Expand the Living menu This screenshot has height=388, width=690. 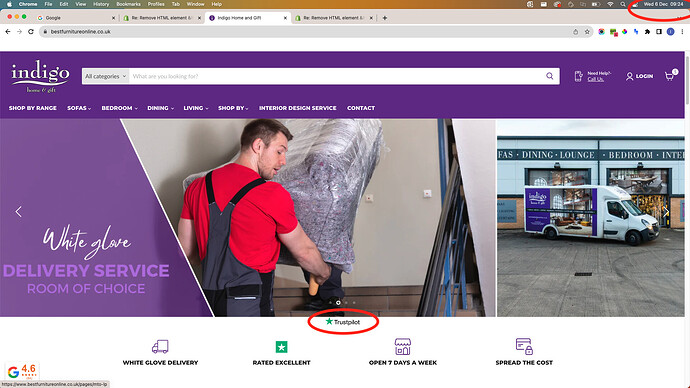[196, 108]
